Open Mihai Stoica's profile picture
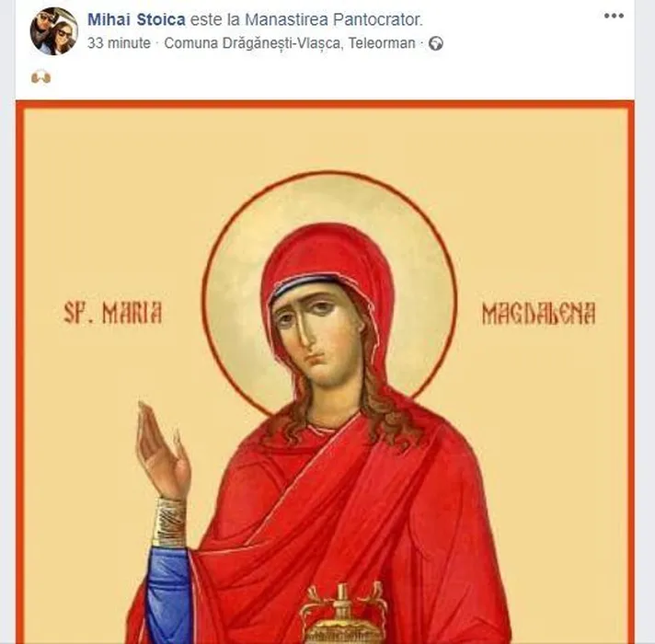Screen dimensions: 655x644 pyautogui.click(x=54, y=31)
